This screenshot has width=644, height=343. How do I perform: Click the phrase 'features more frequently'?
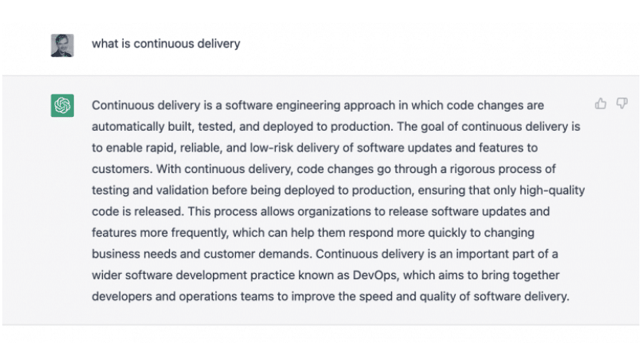click(160, 232)
